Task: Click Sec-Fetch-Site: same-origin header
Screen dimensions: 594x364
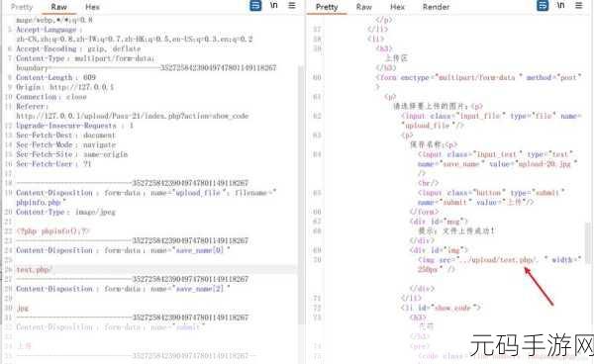Action: tap(72, 154)
